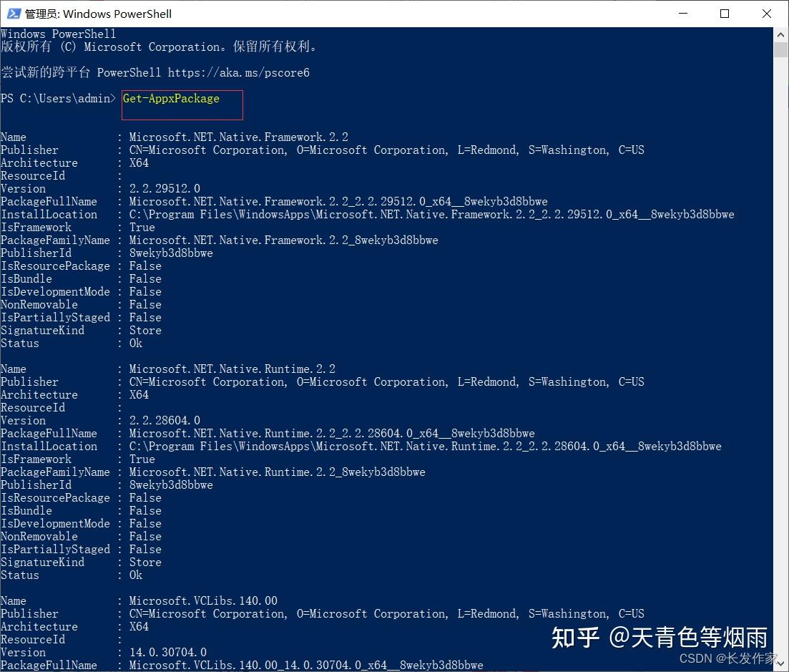Click version value 2.2.28604.0
Screen dimensions: 789x672
(165, 421)
